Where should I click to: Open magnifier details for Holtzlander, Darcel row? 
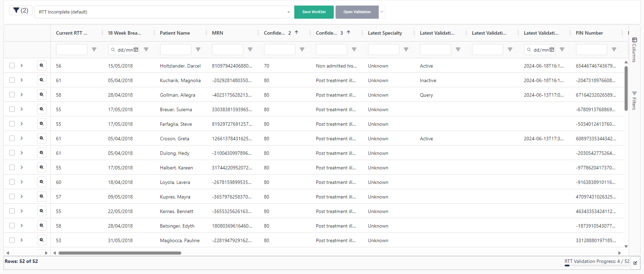point(42,65)
